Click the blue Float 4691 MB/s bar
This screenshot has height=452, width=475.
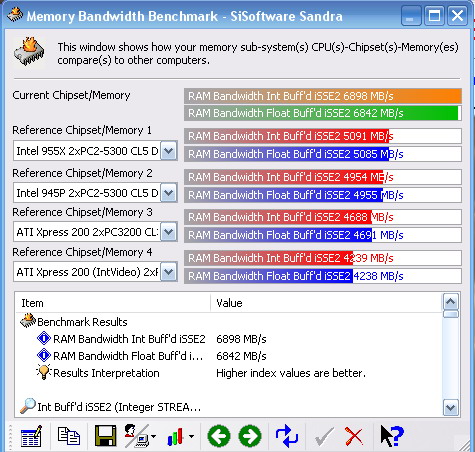tap(323, 235)
